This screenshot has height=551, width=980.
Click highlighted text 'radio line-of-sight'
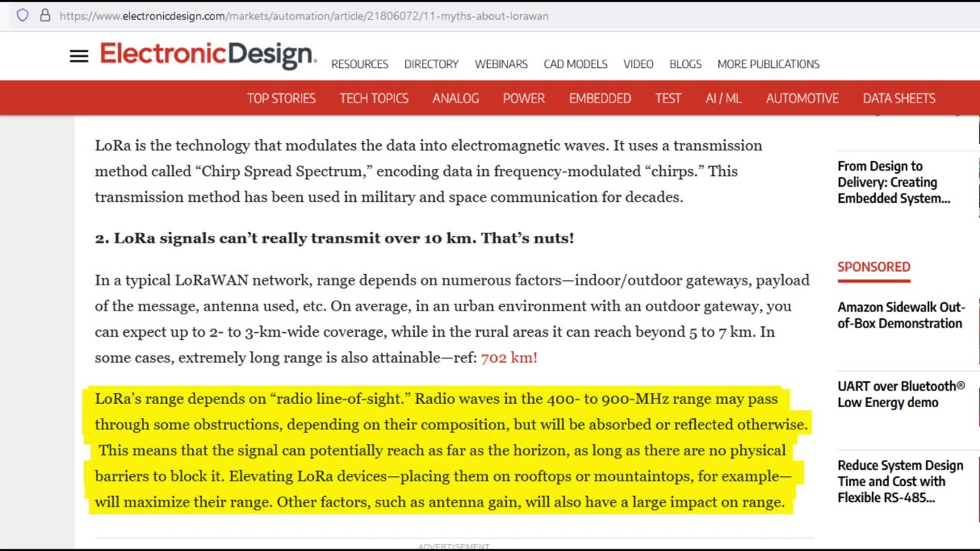341,399
